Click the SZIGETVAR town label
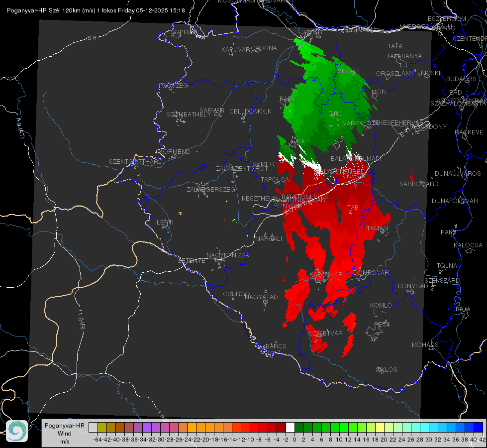 click(x=326, y=334)
